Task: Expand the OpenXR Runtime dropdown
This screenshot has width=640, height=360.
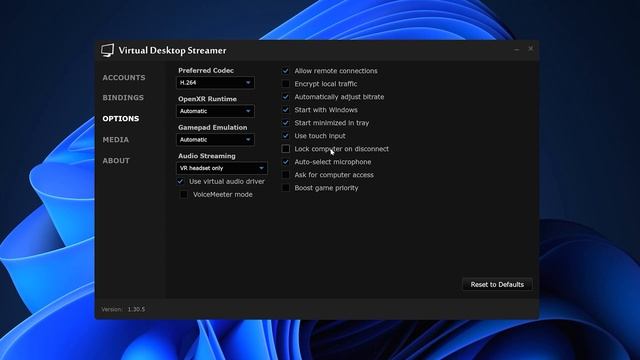Action: pos(216,111)
